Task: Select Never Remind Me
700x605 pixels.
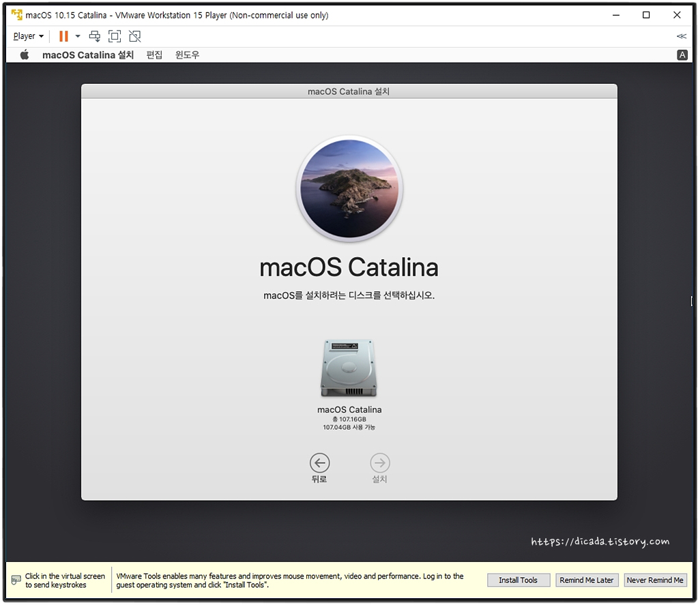Action: coord(655,580)
